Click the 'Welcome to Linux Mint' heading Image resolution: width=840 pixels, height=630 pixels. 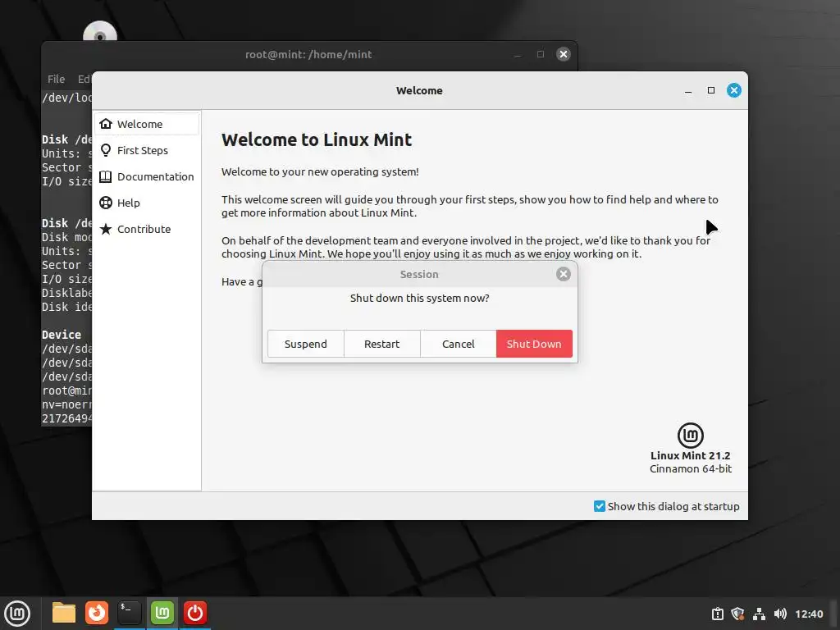point(317,139)
